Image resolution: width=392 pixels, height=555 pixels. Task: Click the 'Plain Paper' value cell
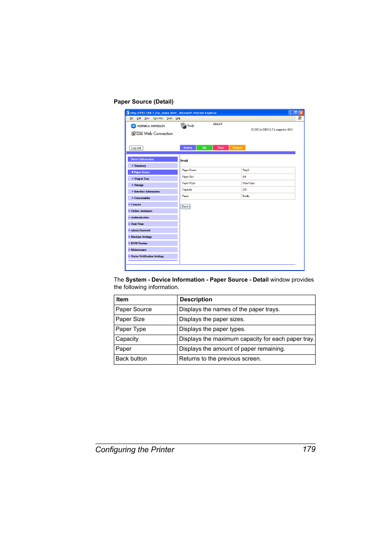click(x=268, y=183)
